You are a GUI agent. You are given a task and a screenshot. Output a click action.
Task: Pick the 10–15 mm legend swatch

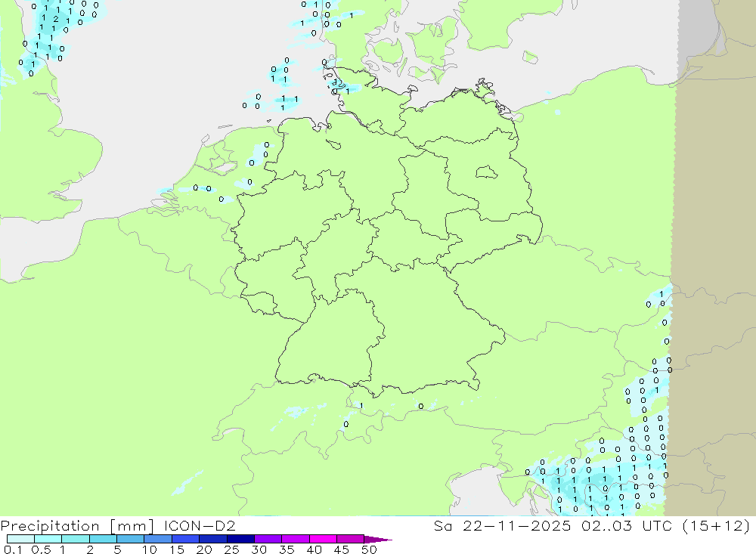(158, 539)
